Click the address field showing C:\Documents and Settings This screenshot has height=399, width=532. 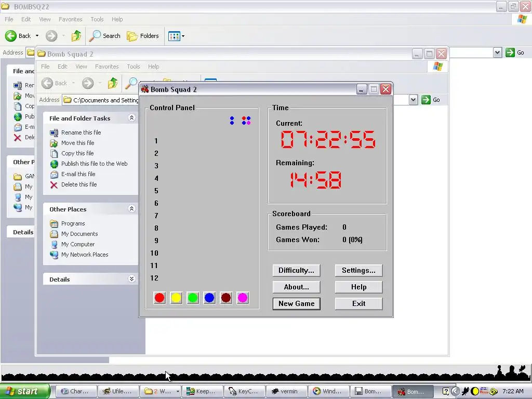coord(101,100)
